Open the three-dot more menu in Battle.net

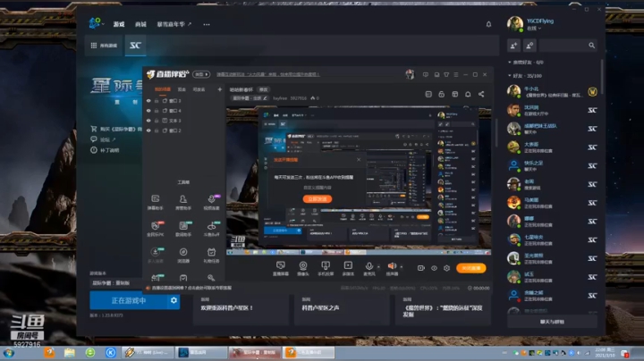click(x=207, y=24)
